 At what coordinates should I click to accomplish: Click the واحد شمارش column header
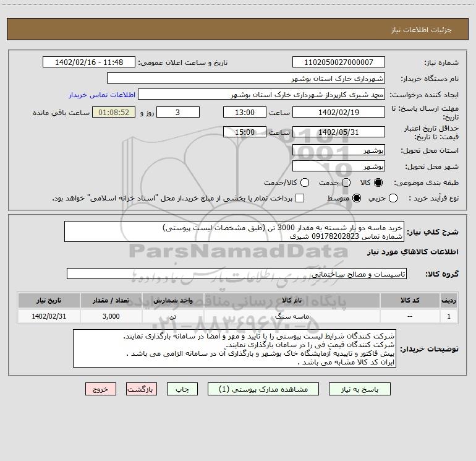[x=172, y=300]
